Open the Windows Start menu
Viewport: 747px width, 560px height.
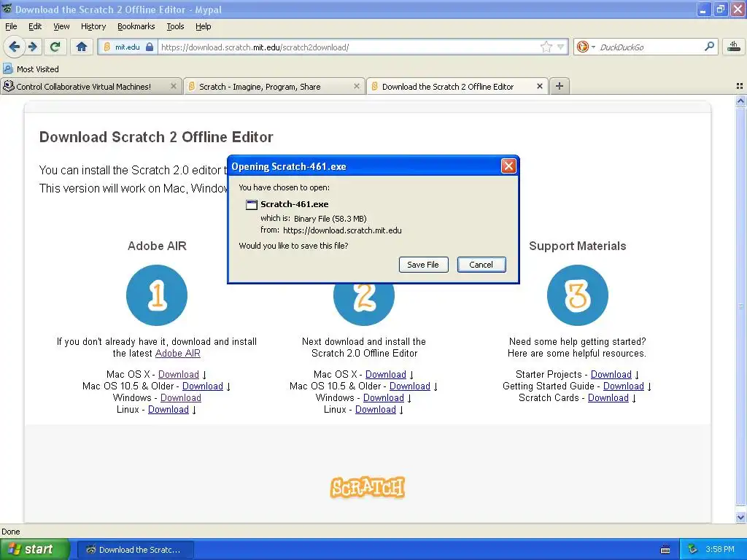click(x=34, y=550)
